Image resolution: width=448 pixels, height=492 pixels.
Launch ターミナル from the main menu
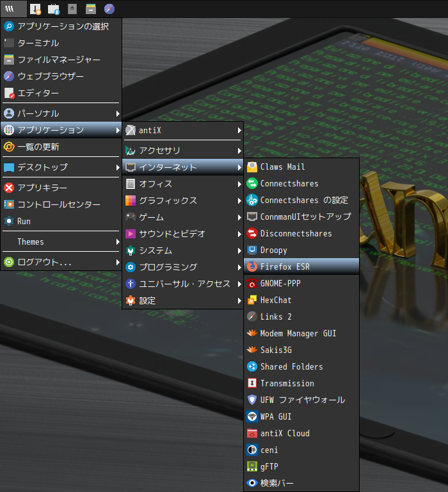[61, 43]
